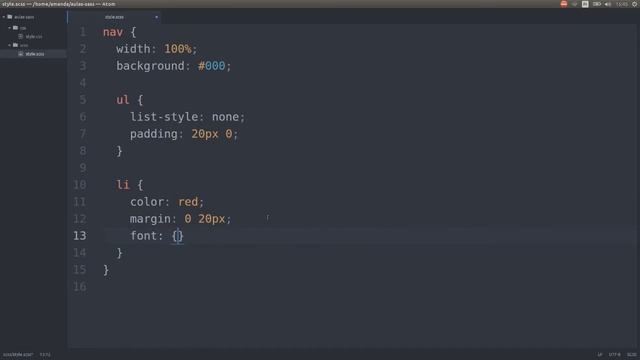Screen dimensions: 640x360
Task: Click the 'ul' selector on line 5
Action: point(123,100)
